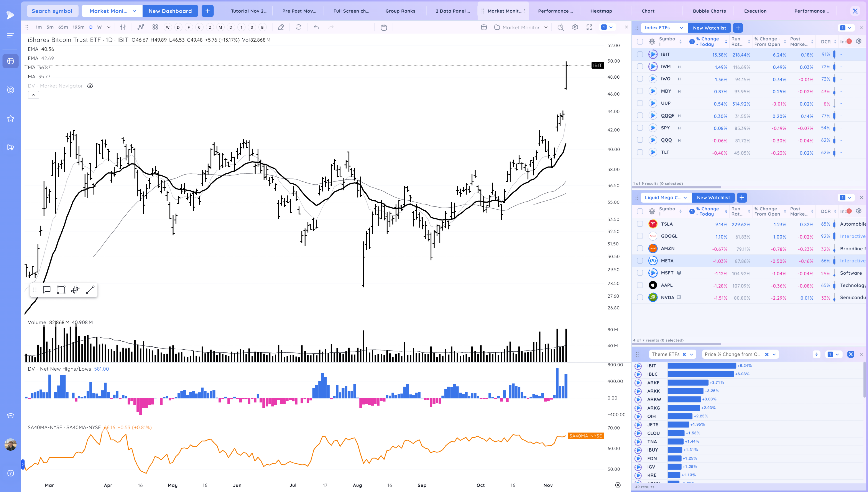Click the refresh chart icon
This screenshot has width=868, height=492.
pos(298,27)
